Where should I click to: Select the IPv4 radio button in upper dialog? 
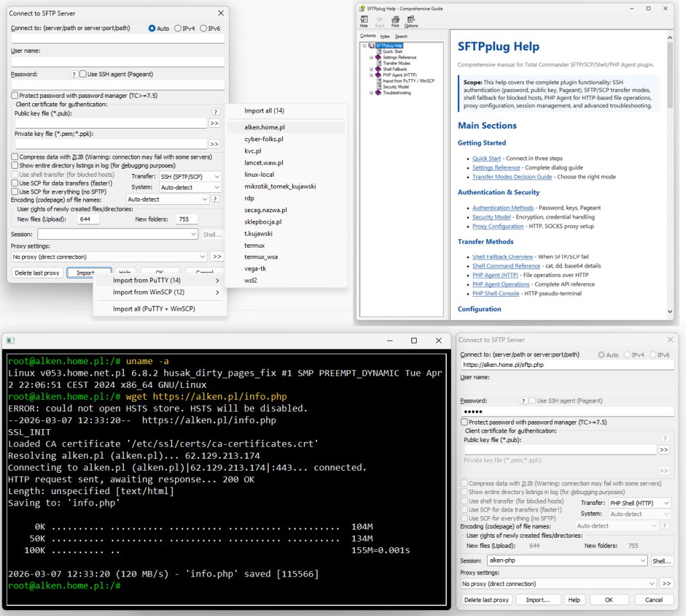click(x=178, y=28)
